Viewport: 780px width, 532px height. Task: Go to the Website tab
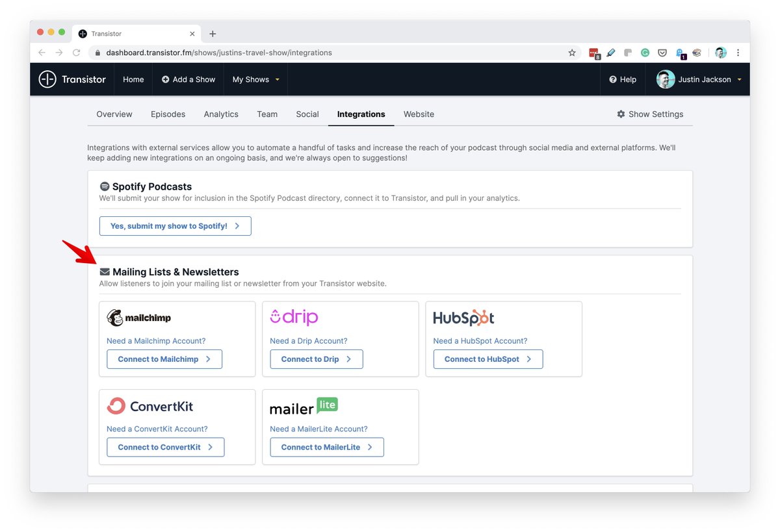click(419, 114)
